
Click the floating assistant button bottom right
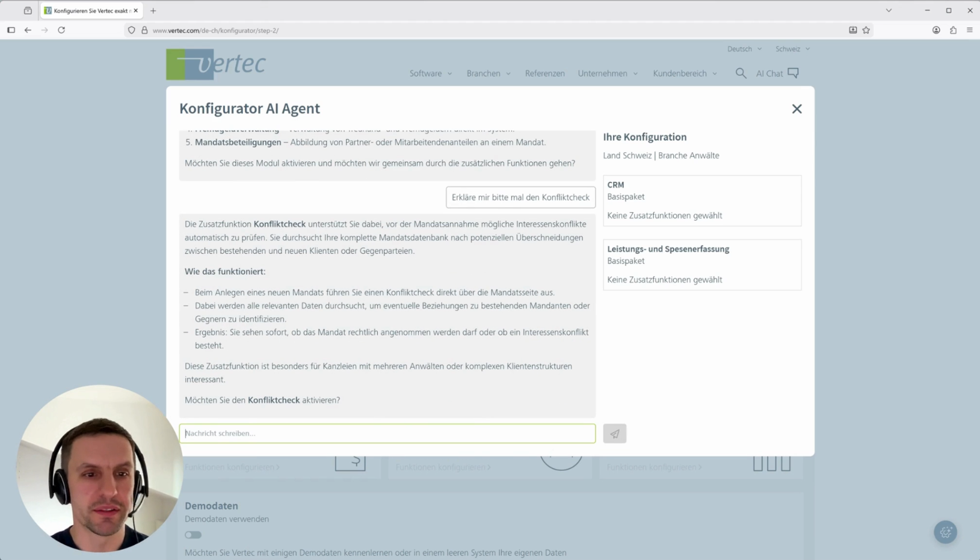[945, 532]
